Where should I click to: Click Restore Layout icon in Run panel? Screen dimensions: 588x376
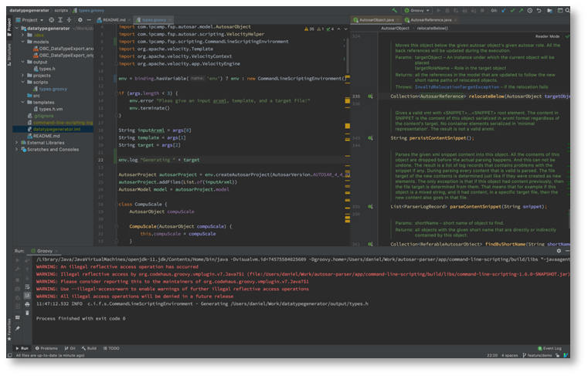(18, 317)
